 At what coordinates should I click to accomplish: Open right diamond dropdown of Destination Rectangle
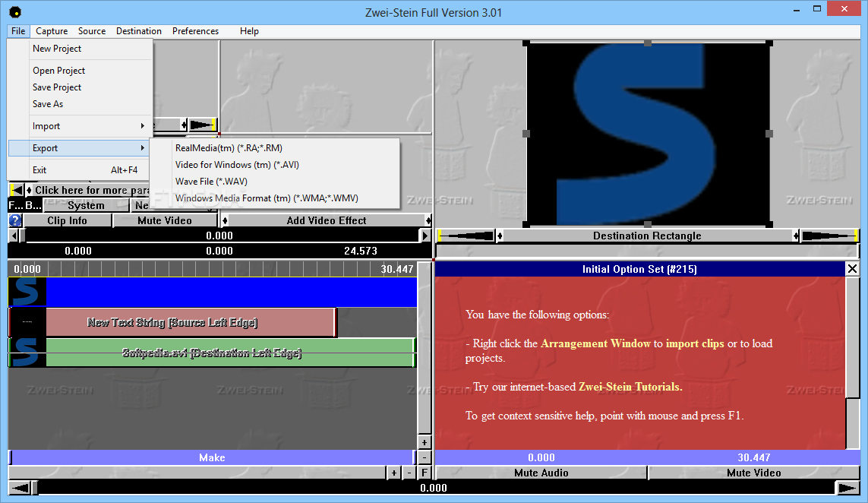coord(796,236)
